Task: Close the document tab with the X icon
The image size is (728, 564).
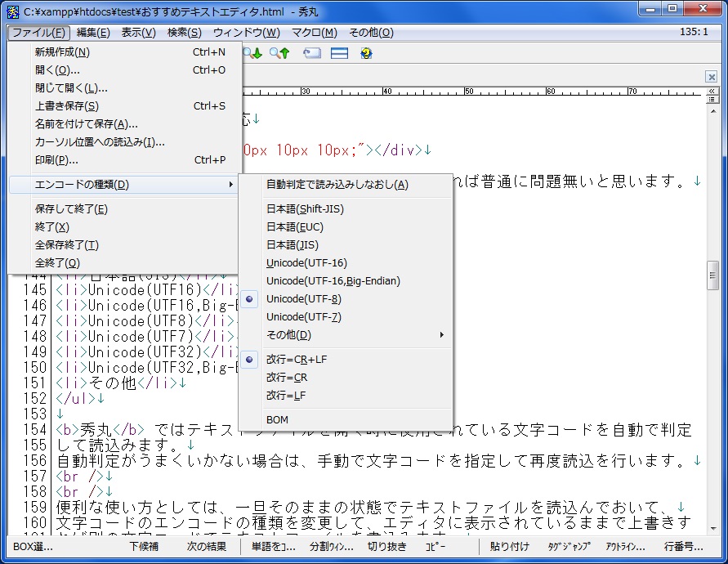Action: pos(712,76)
